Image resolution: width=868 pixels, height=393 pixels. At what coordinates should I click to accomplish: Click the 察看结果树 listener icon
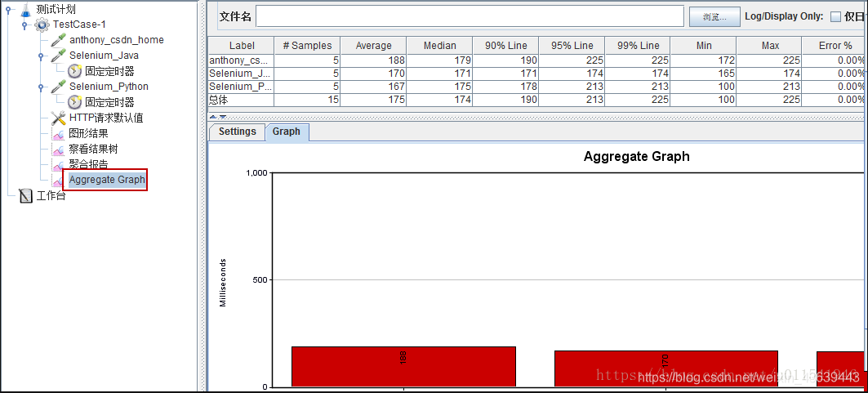tap(59, 150)
